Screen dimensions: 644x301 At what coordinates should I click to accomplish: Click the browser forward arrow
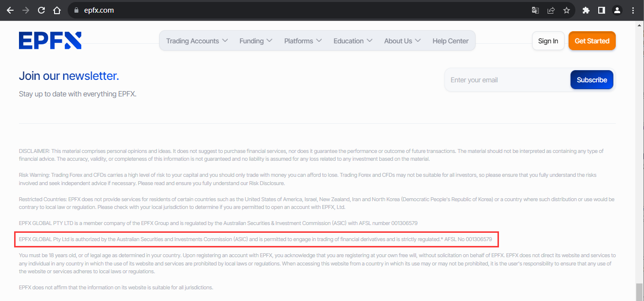(x=26, y=10)
